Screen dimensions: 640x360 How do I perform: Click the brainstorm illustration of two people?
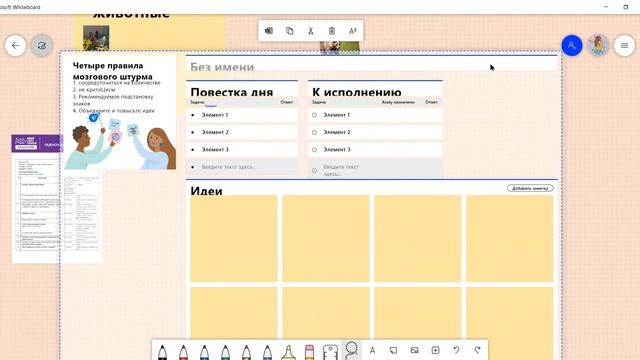(x=120, y=141)
